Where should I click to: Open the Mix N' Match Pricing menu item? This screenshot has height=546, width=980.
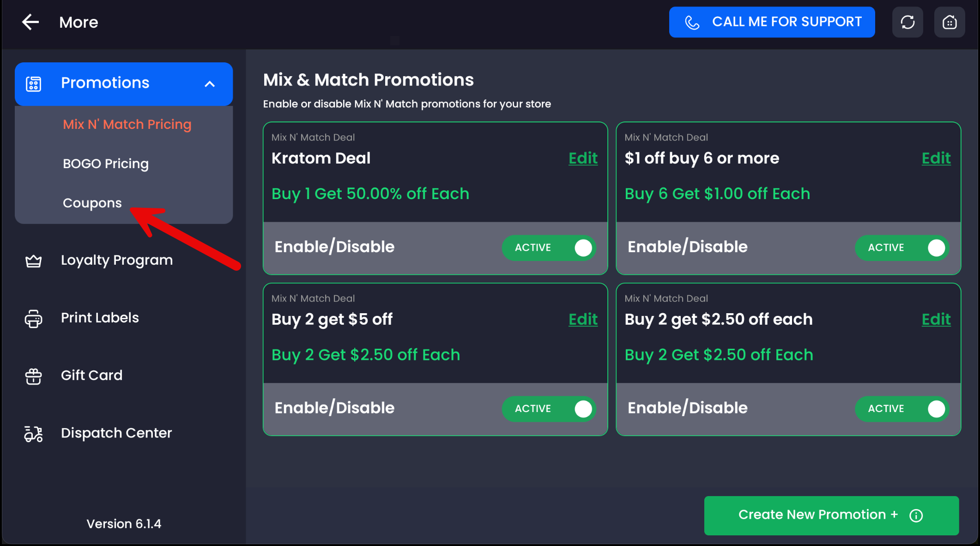tap(127, 124)
